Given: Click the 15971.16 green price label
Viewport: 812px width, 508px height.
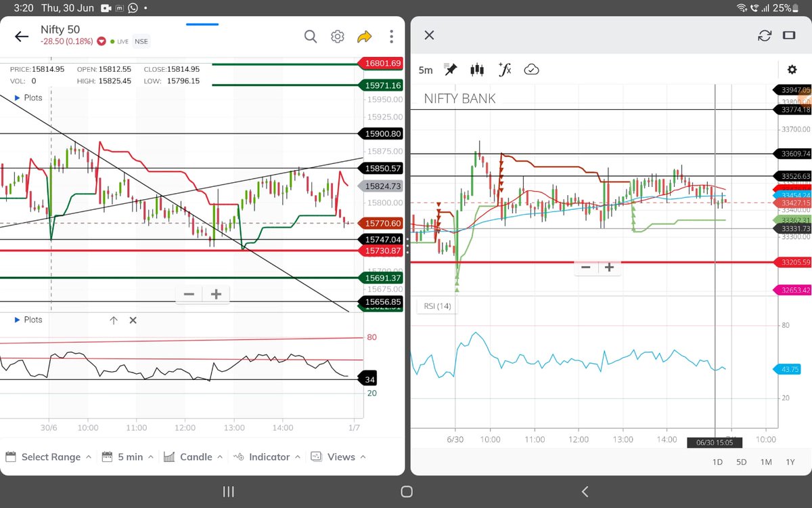Looking at the screenshot, I should [x=382, y=85].
